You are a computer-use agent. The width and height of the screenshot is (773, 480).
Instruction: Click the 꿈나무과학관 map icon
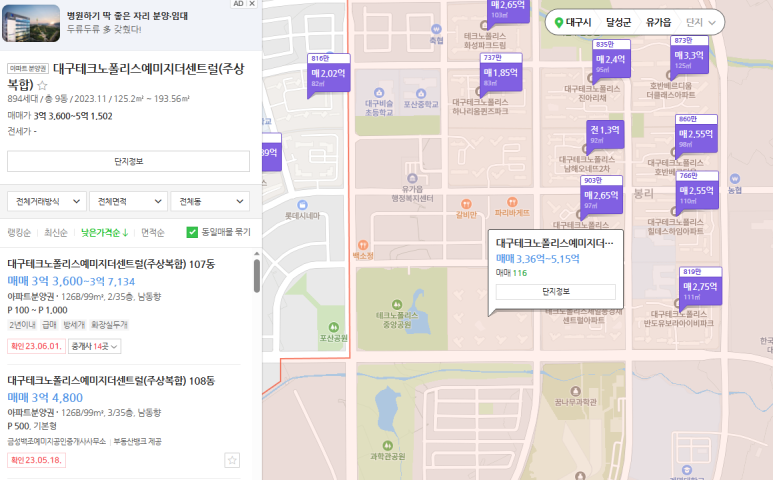(x=575, y=392)
